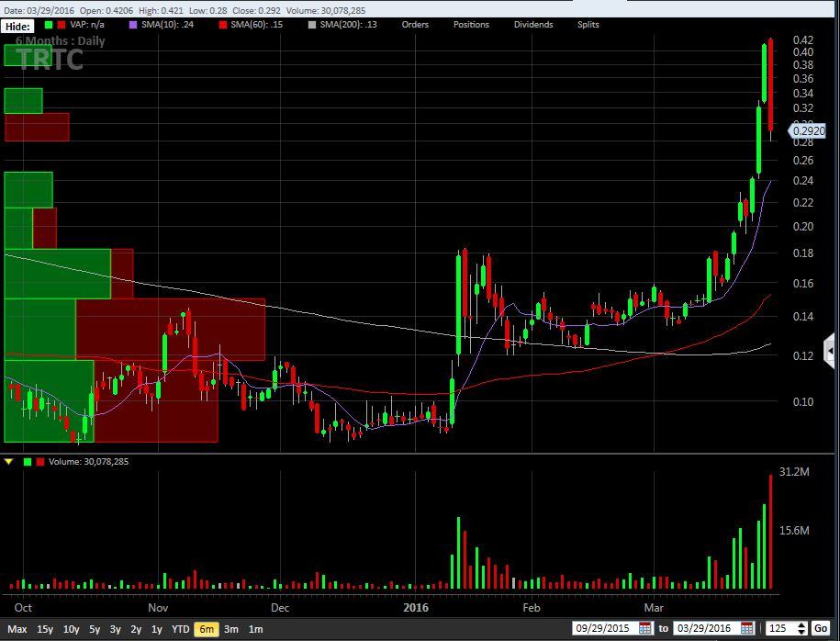Collapse the Volume panel with yellow triangle

point(9,462)
